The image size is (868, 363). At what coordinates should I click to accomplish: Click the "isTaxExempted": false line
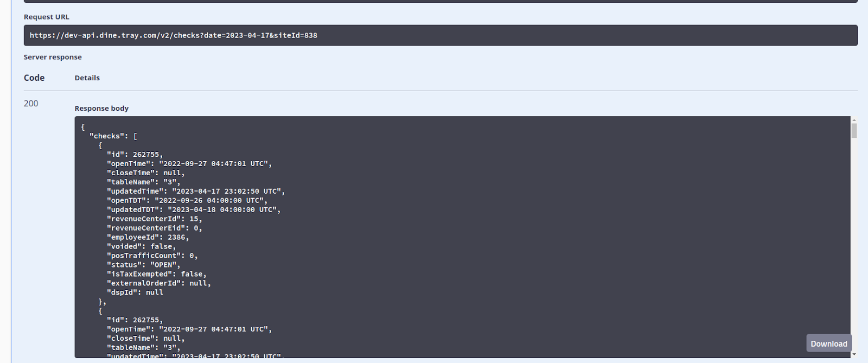pyautogui.click(x=157, y=274)
